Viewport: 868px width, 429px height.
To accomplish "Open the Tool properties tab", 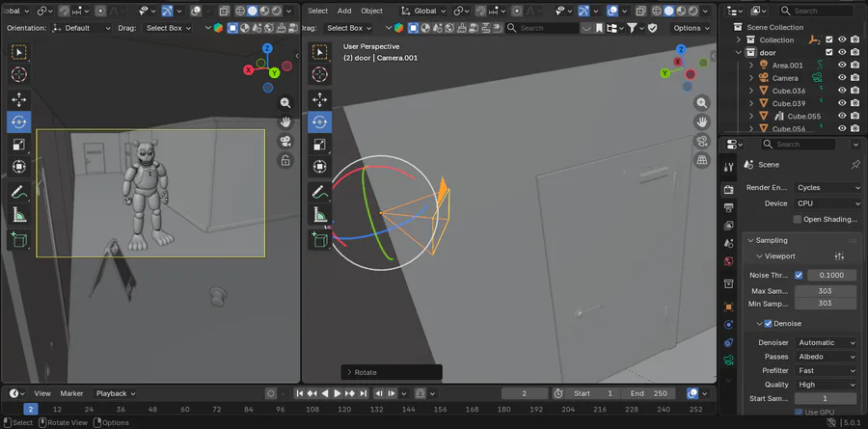I will 728,167.
